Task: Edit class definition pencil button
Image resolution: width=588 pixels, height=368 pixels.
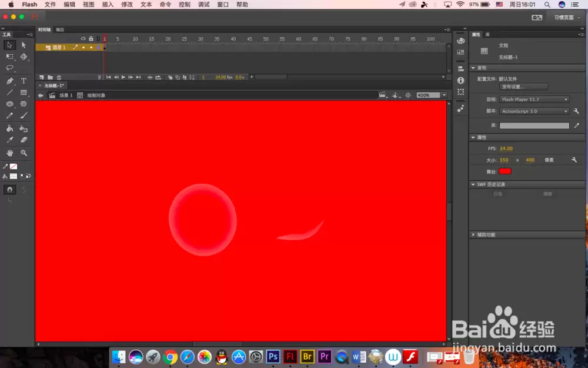Action: click(x=576, y=125)
